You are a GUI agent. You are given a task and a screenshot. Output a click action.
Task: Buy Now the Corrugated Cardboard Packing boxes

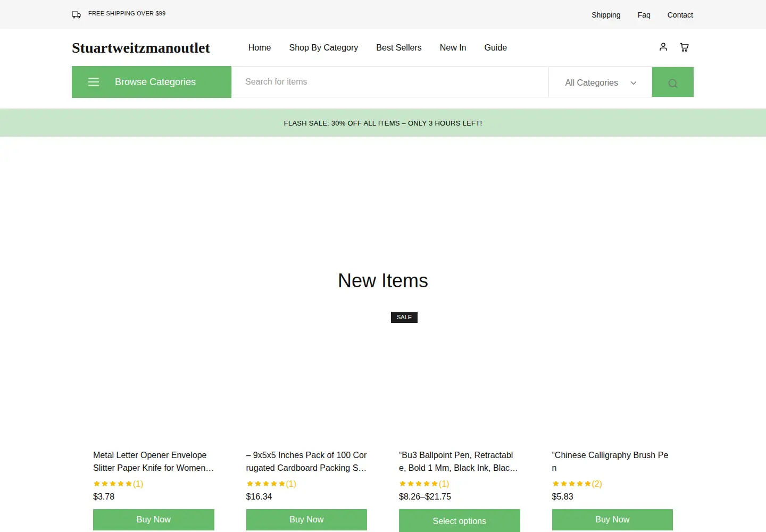306,520
